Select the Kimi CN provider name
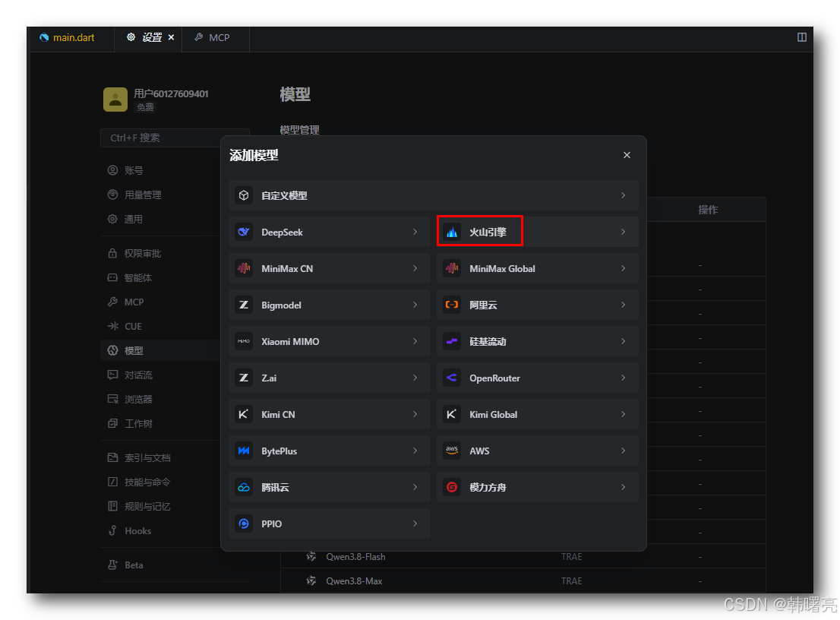Image resolution: width=840 pixels, height=620 pixels. pyautogui.click(x=278, y=414)
